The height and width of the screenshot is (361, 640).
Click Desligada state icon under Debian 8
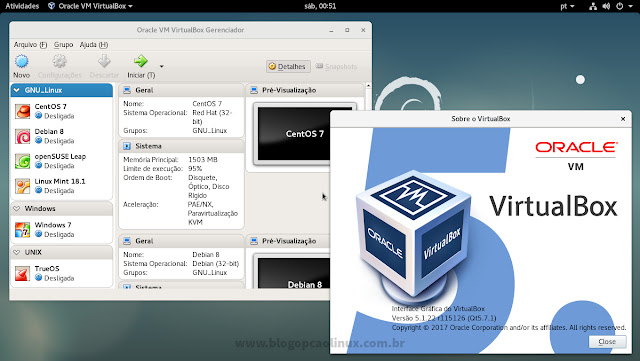point(39,141)
